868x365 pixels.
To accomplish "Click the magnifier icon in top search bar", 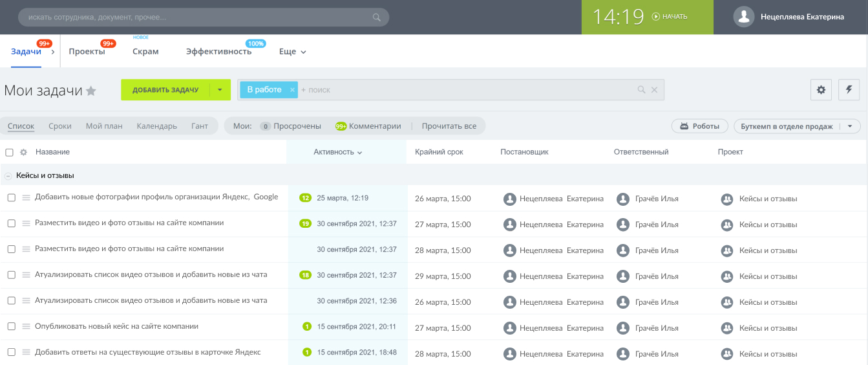I will [377, 17].
